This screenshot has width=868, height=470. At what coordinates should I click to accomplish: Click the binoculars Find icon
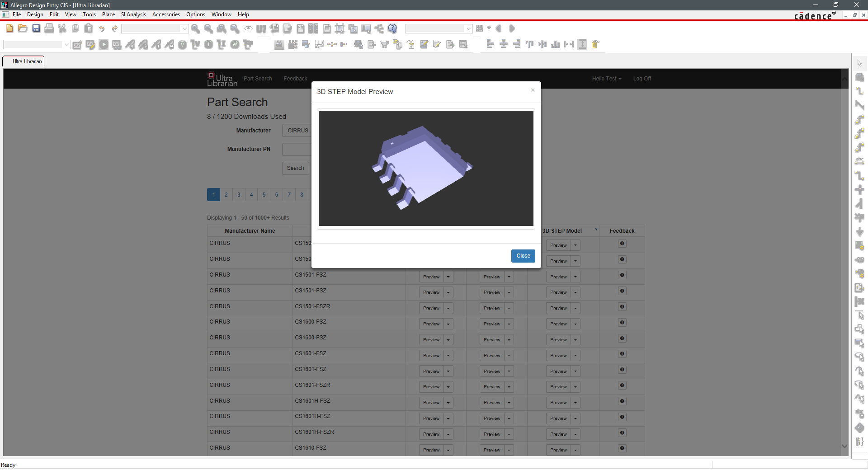tap(480, 28)
